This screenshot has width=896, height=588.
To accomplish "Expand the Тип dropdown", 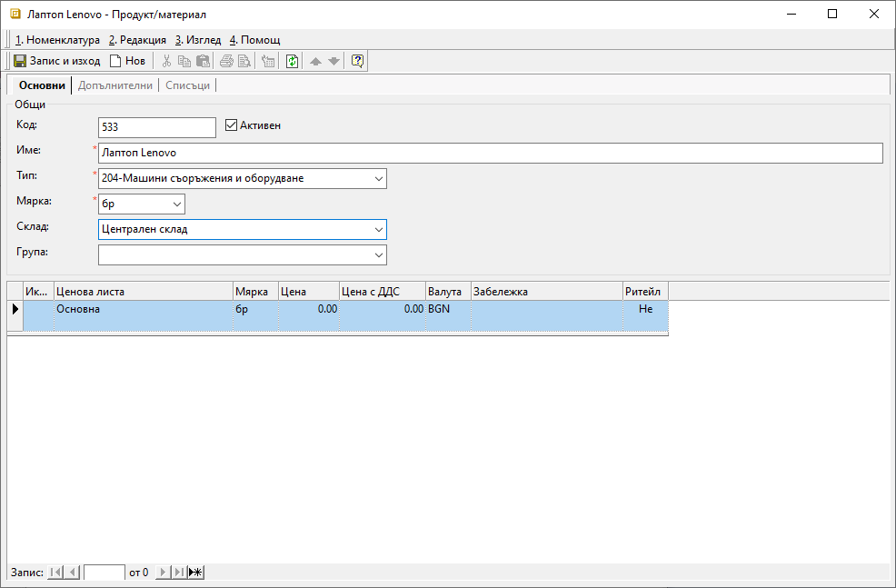I will click(378, 179).
